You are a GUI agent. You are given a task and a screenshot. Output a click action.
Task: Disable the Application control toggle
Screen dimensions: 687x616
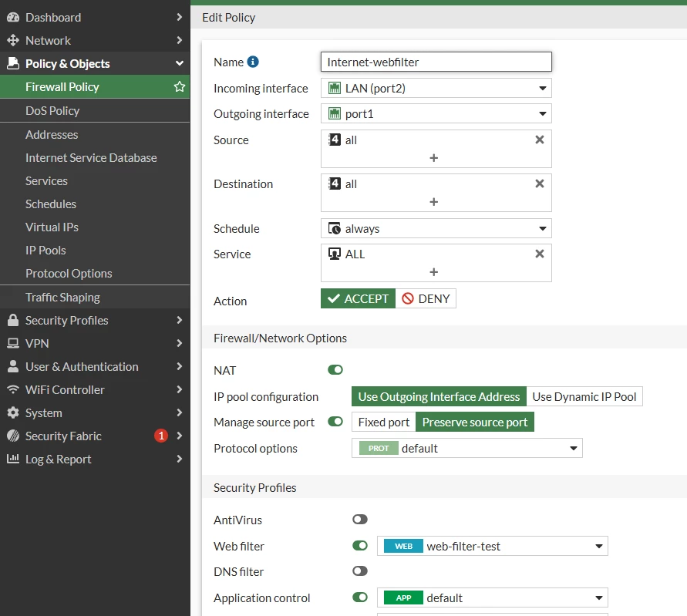pyautogui.click(x=360, y=597)
